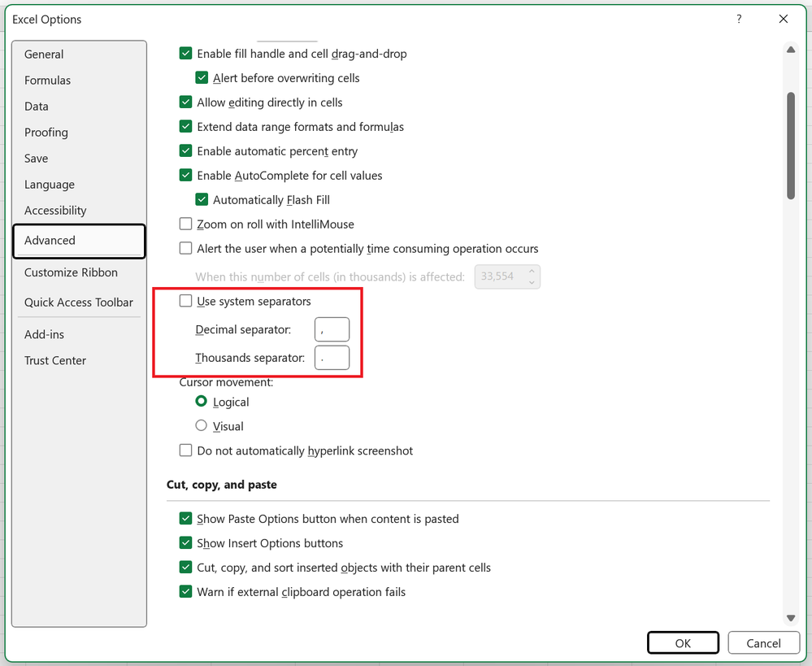Select Logical cursor movement
This screenshot has width=812, height=666.
tap(201, 402)
